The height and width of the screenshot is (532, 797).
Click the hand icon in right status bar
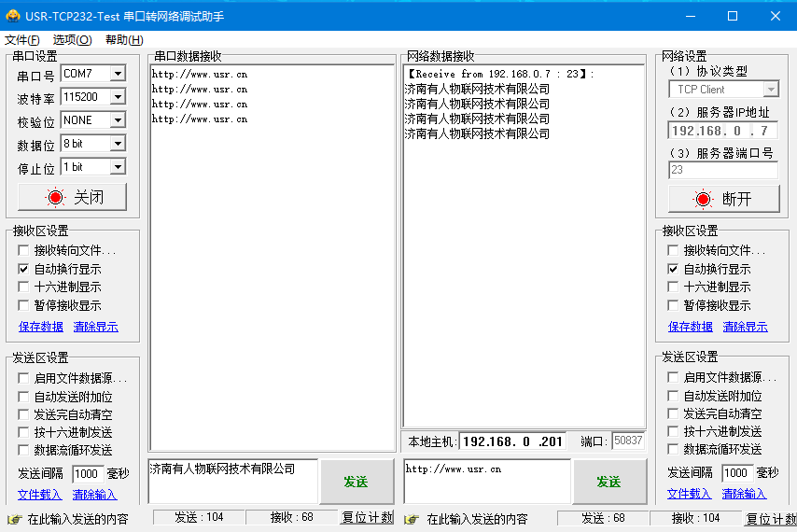[x=411, y=519]
